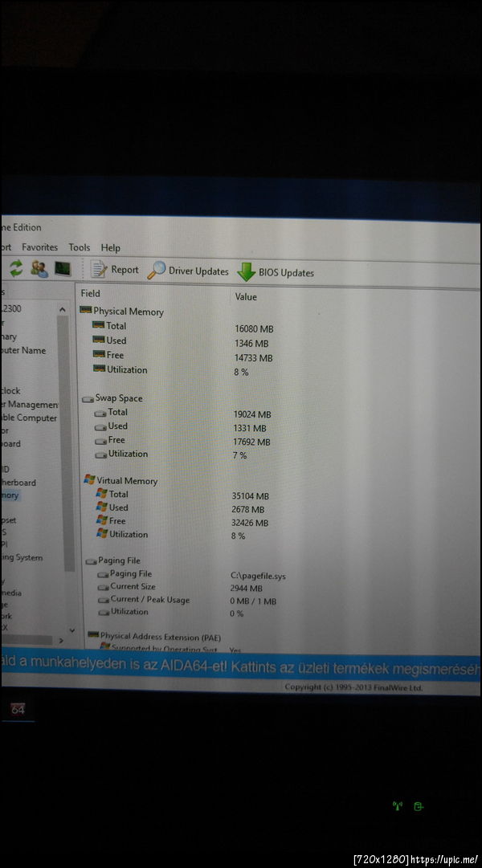Image resolution: width=482 pixels, height=868 pixels.
Task: Click the 16080 MB value
Action: pyautogui.click(x=254, y=329)
